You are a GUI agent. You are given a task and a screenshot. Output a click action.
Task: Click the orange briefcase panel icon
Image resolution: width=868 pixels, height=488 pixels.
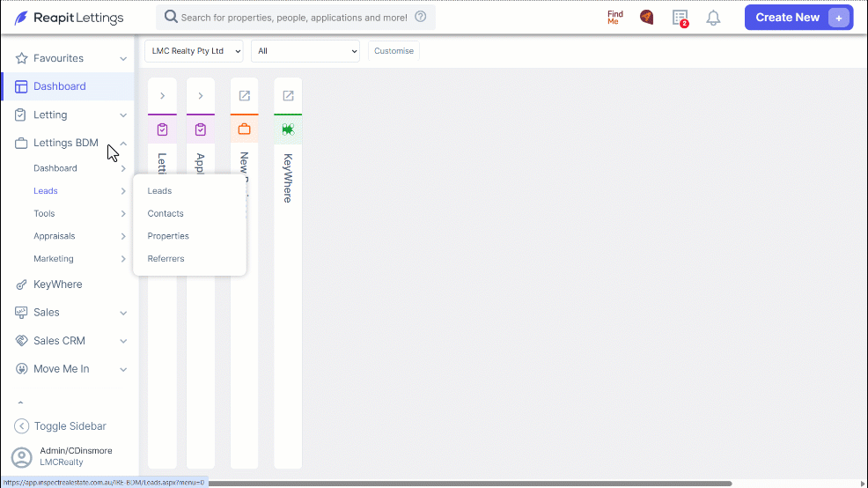244,129
